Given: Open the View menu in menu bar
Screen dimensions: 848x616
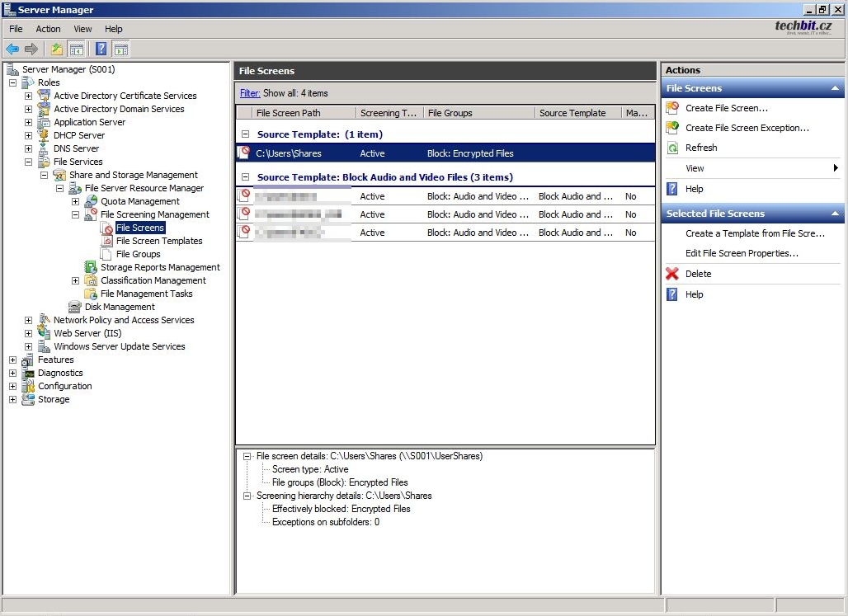Looking at the screenshot, I should click(82, 29).
